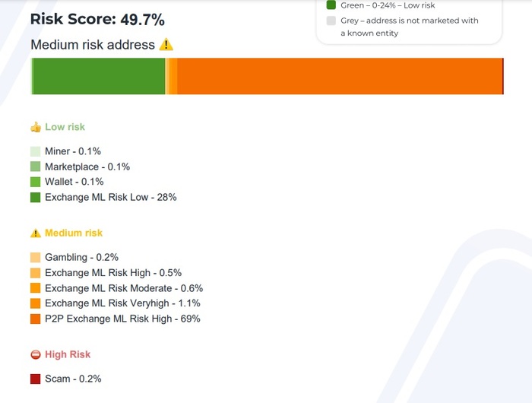Click the Exchange ML Risk Low green square
Screen dimensions: 532x403
(35, 197)
